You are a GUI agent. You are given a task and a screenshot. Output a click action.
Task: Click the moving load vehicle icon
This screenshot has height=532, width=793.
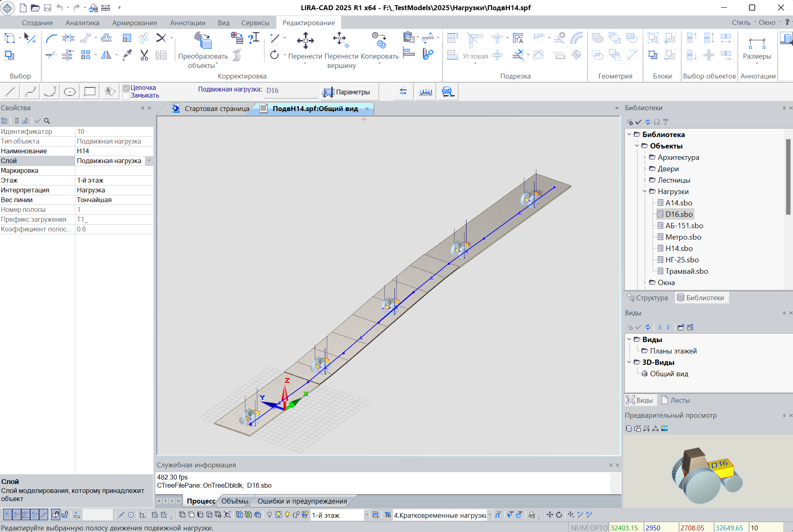[448, 92]
